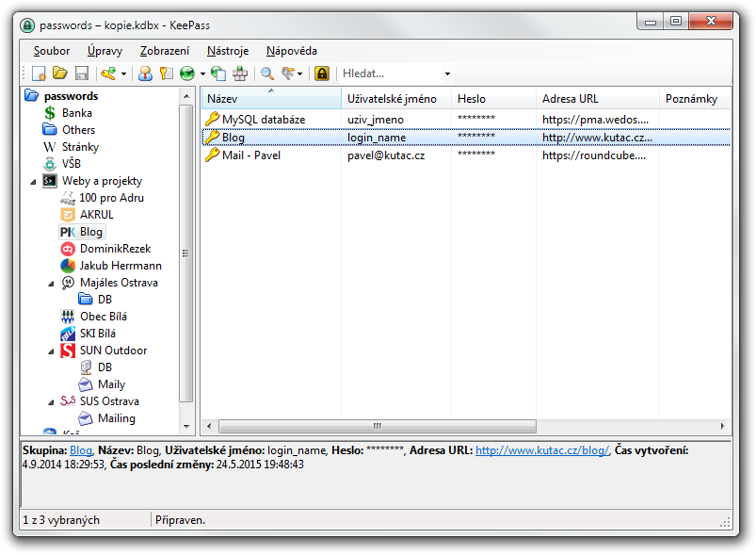Click the https://pma.wedos URL cell
This screenshot has height=555, width=756.
[x=595, y=120]
